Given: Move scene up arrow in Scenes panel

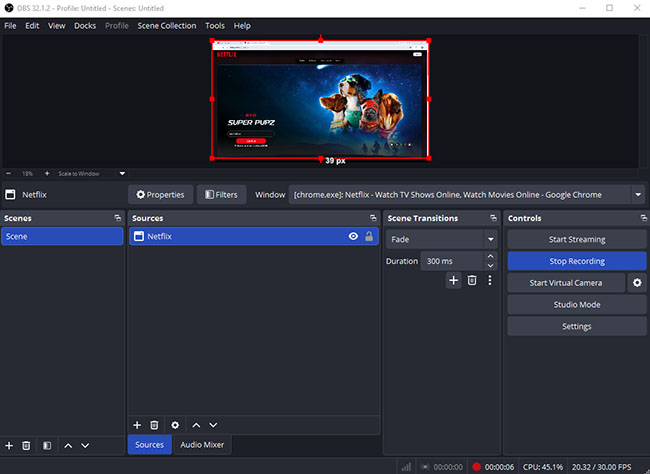Looking at the screenshot, I should click(x=68, y=445).
